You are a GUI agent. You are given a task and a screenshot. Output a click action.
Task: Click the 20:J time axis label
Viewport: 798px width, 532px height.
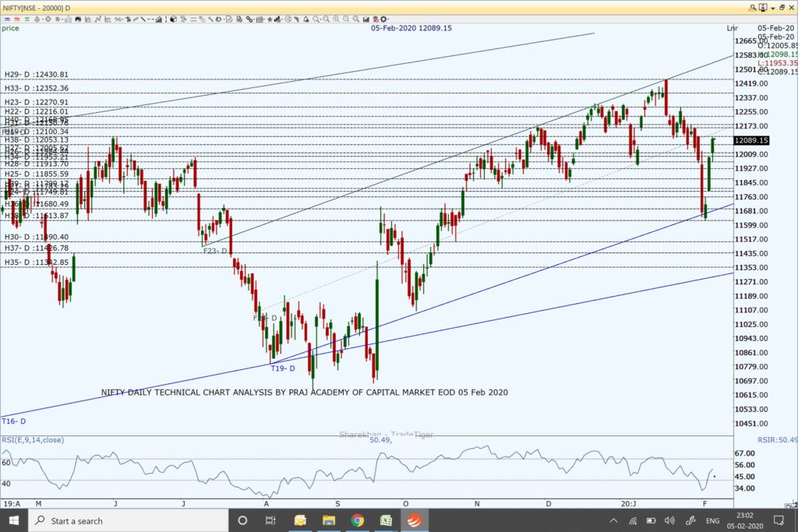coord(628,503)
